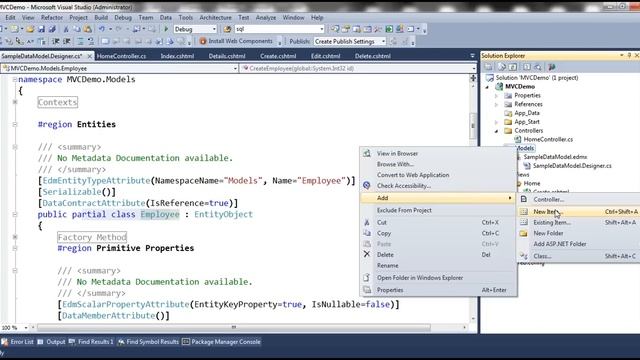Click the Error List icon in the bottom bar
Image resolution: width=640 pixels, height=360 pixels.
coord(4,342)
